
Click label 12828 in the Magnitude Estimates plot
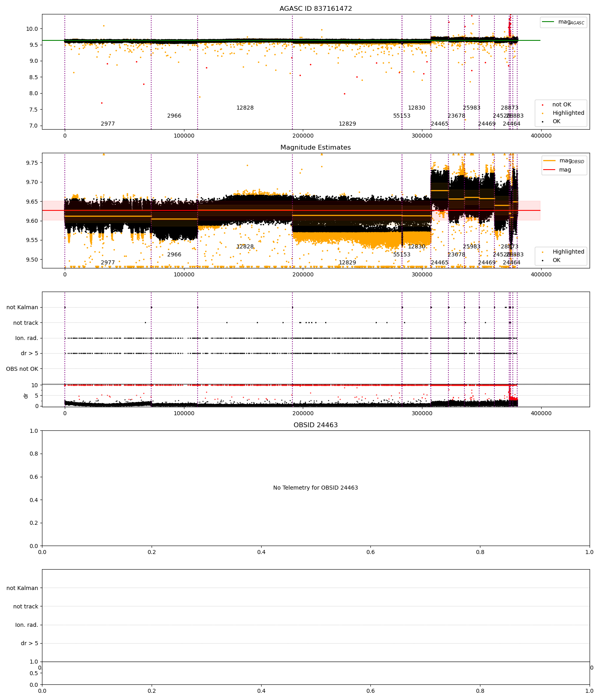pos(245,247)
